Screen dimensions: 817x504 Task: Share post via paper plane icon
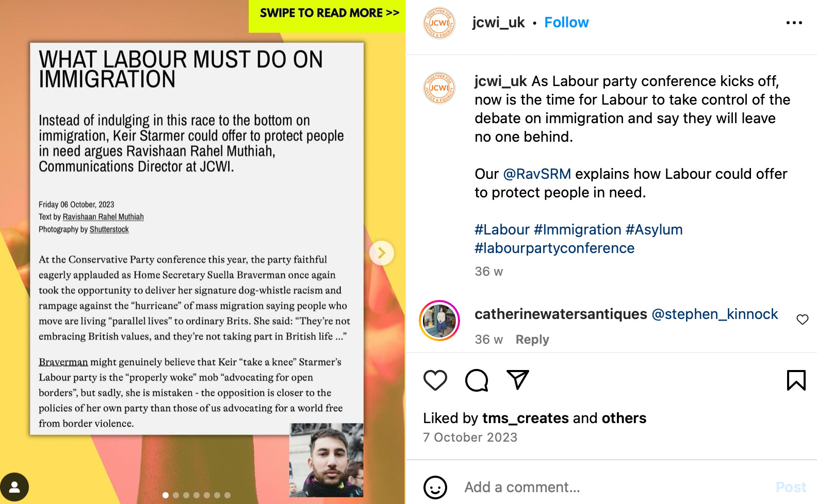[x=518, y=380]
